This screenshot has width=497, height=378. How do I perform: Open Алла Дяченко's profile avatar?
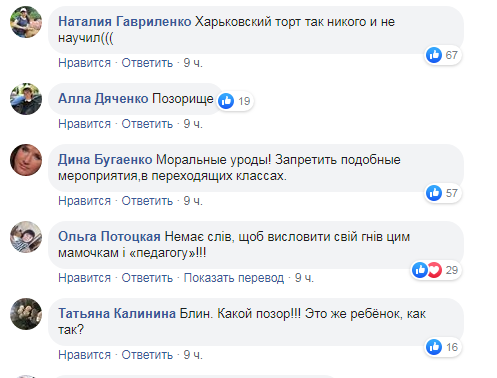pos(26,99)
